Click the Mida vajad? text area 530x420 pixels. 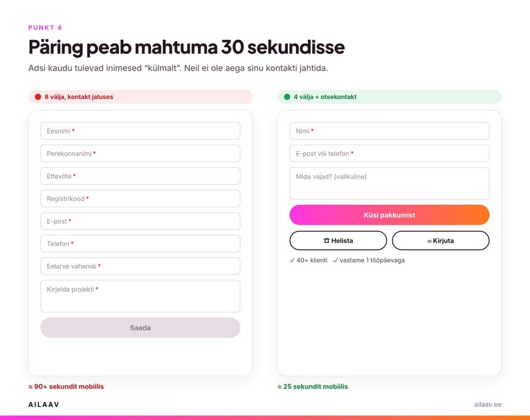click(x=389, y=183)
